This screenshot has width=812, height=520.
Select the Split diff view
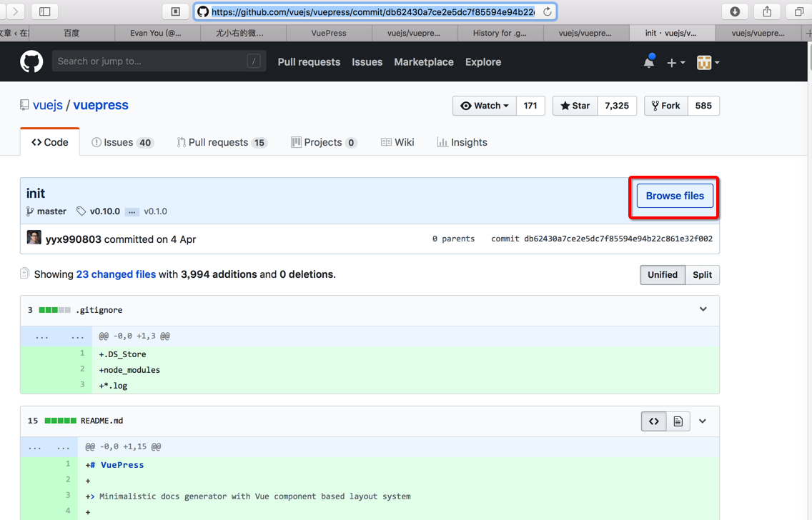[702, 275]
